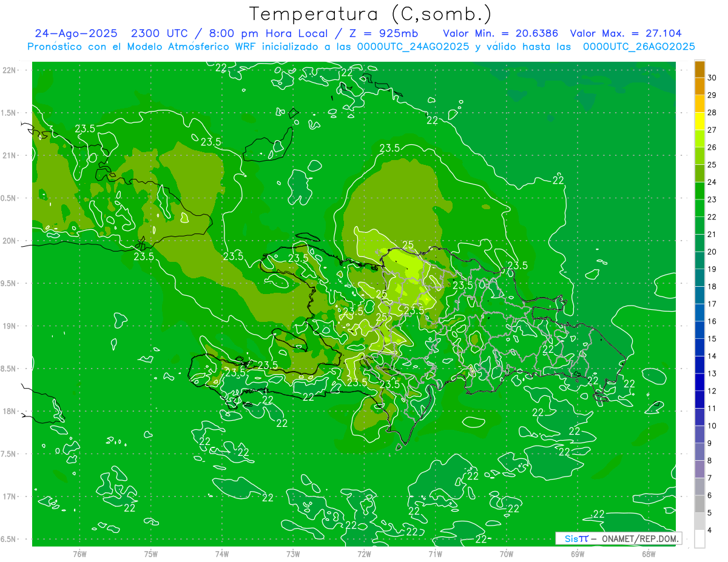Select the '0000UTC_24AGO2025' initialization timestamp
This screenshot has height=562, width=728.
pyautogui.click(x=413, y=47)
